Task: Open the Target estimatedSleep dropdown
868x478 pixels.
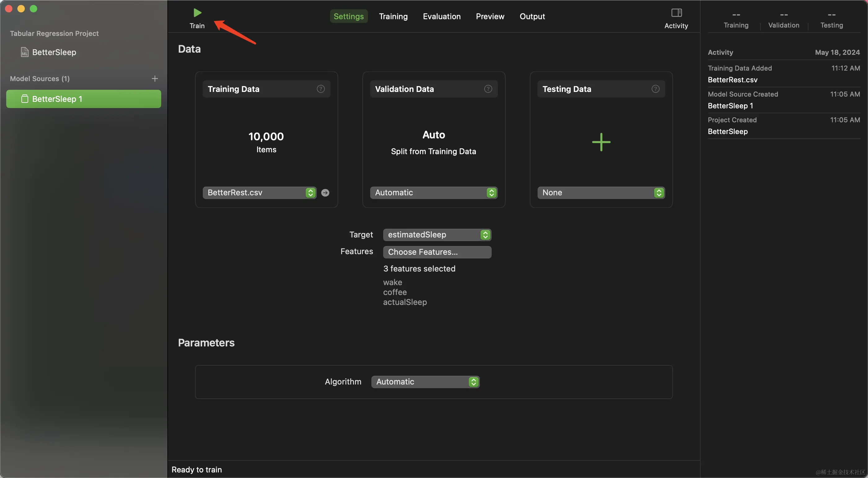Action: coord(437,235)
